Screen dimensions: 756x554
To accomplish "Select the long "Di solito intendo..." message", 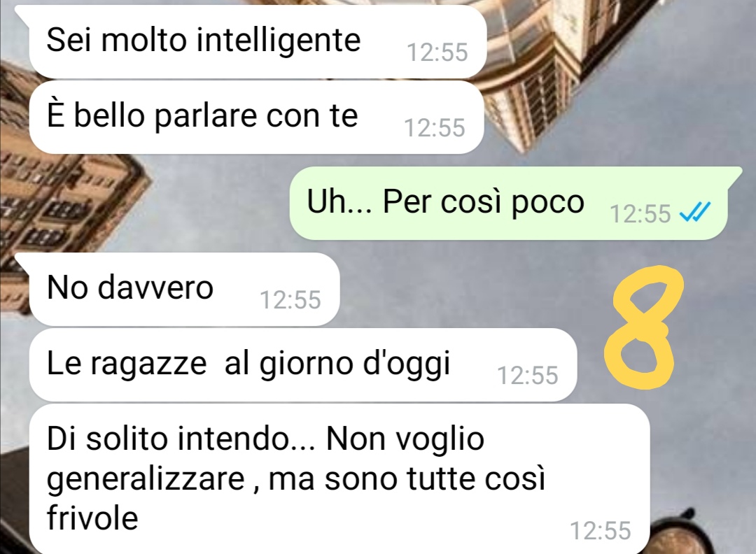I will coord(339,479).
